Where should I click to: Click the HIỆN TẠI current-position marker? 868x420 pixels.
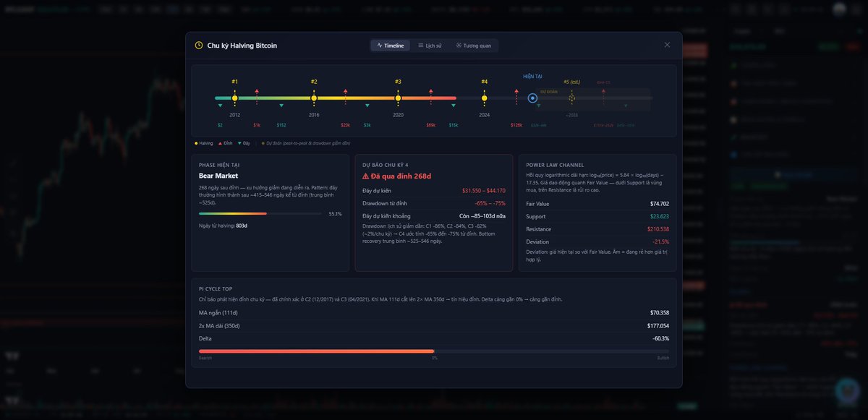coord(532,98)
